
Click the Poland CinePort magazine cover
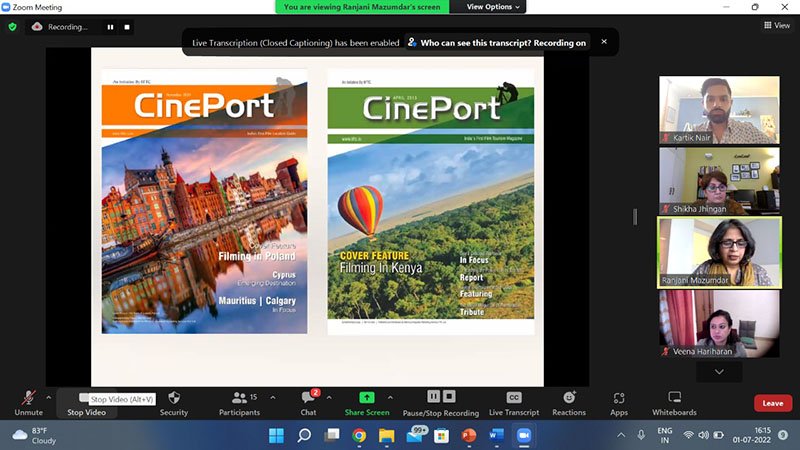pyautogui.click(x=205, y=201)
